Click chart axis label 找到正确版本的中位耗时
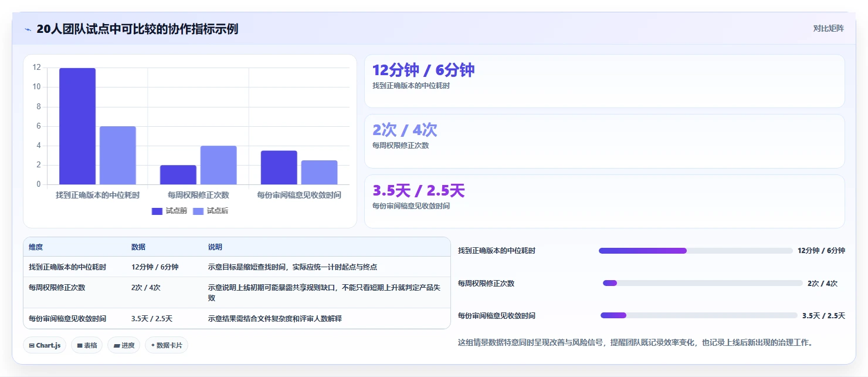868x377 pixels. pyautogui.click(x=97, y=195)
